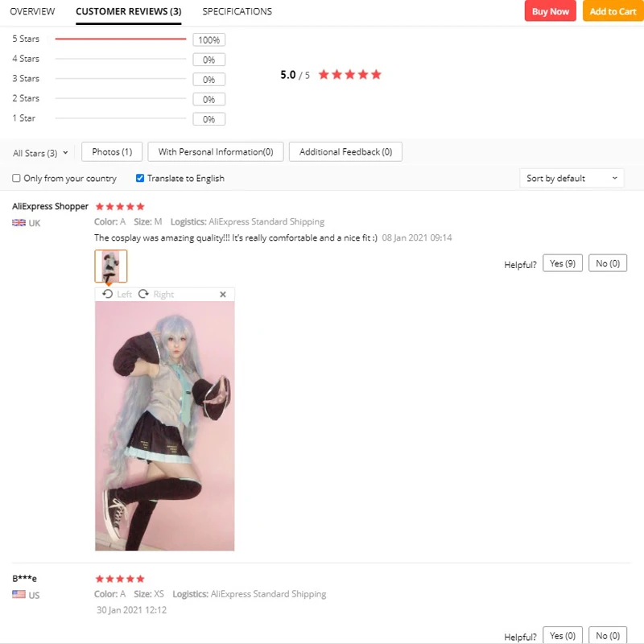Click B***e's five-star rating
The width and height of the screenshot is (644, 644).
(x=120, y=579)
